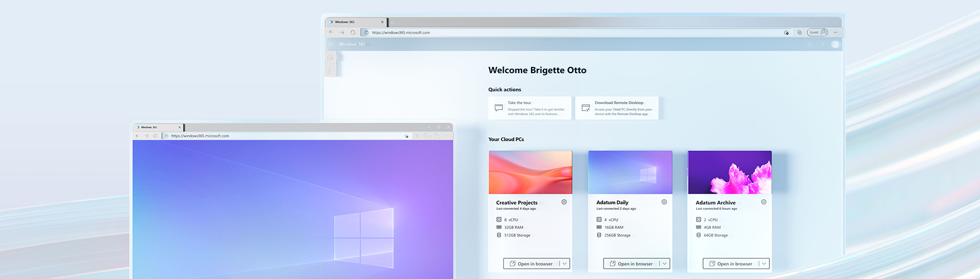Open the app launcher grid beside Windows 365
Screen dimensions: 980x279
(330, 44)
